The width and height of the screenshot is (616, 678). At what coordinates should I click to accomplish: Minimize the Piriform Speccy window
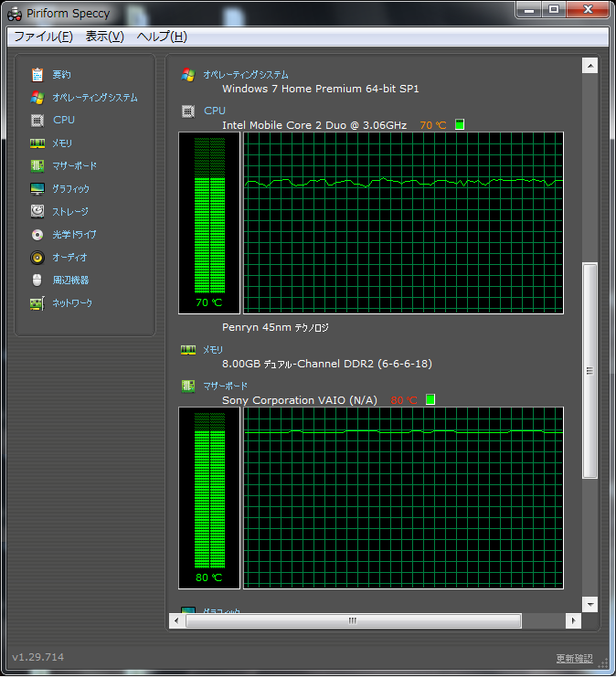pos(528,10)
